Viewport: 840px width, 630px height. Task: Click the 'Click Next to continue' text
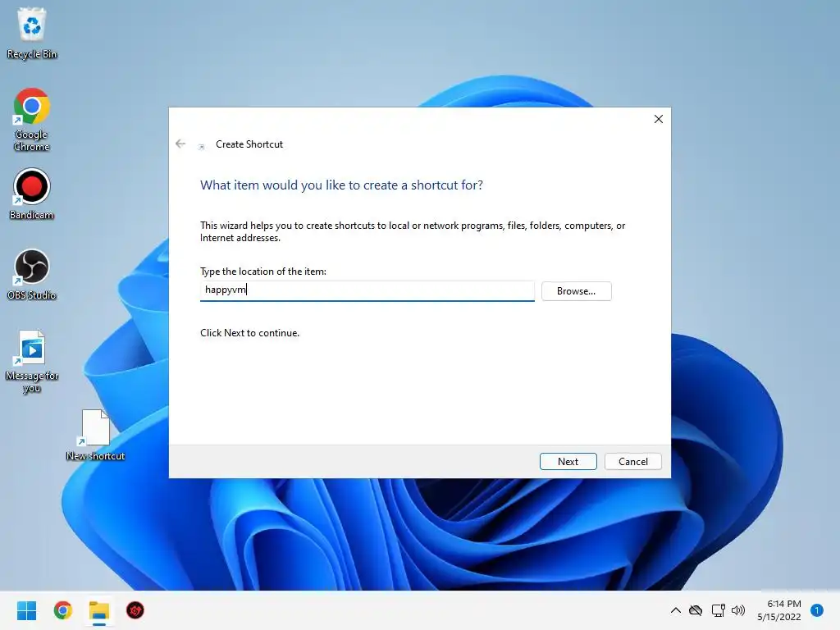click(249, 333)
